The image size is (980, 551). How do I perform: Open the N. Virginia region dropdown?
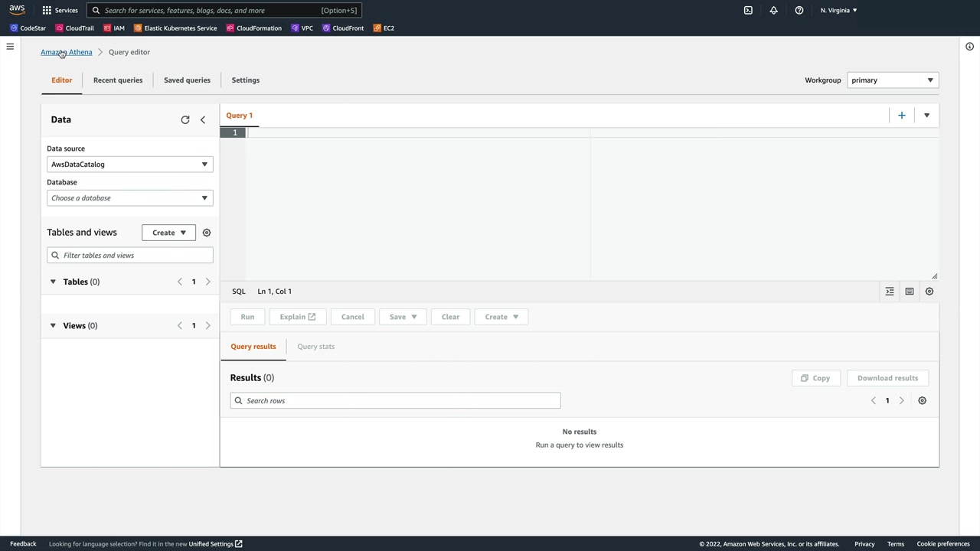pos(838,10)
